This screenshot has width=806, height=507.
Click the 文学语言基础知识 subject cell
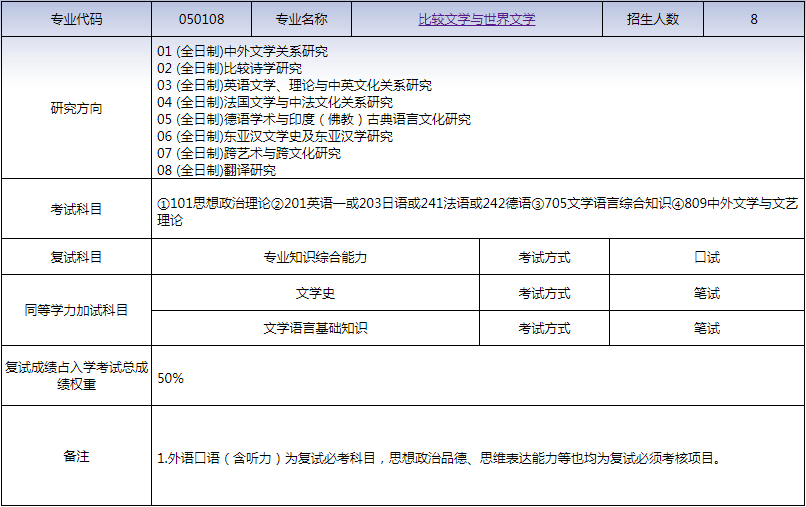tap(315, 328)
